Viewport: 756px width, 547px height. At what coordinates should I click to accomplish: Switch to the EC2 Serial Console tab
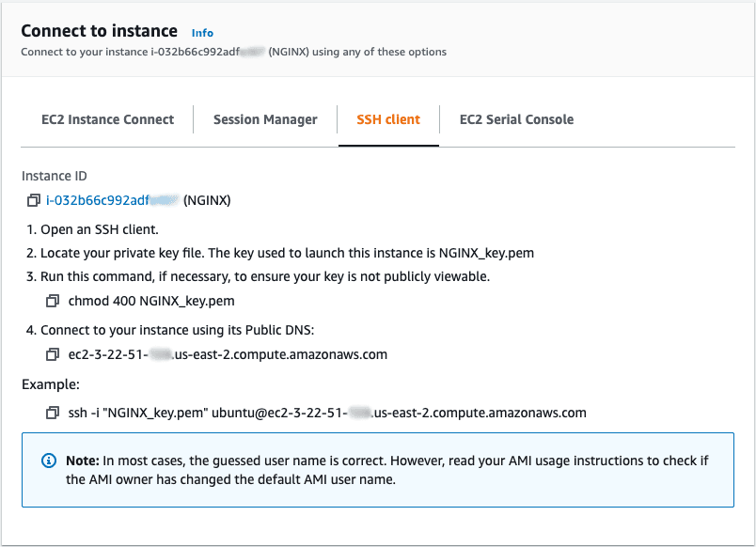coord(516,119)
